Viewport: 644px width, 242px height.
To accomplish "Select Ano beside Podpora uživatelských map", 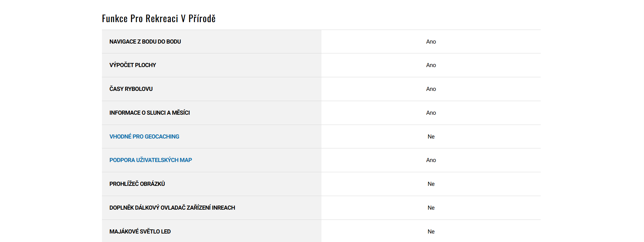I will (x=431, y=160).
